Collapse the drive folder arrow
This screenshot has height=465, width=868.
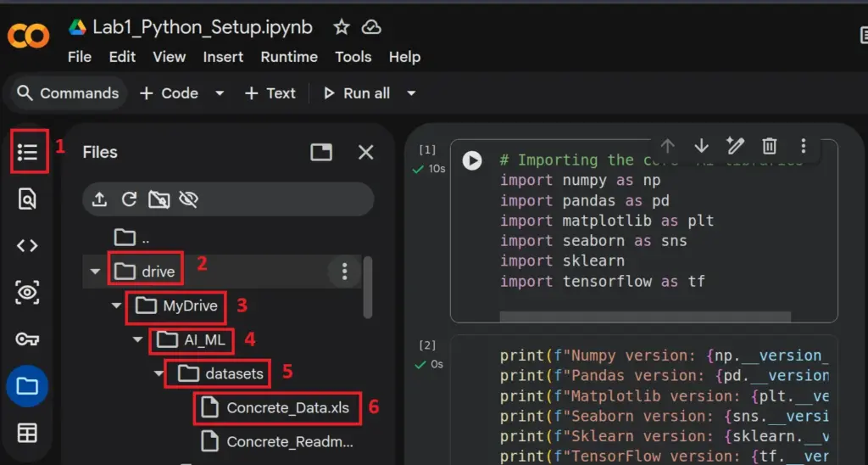pyautogui.click(x=95, y=272)
